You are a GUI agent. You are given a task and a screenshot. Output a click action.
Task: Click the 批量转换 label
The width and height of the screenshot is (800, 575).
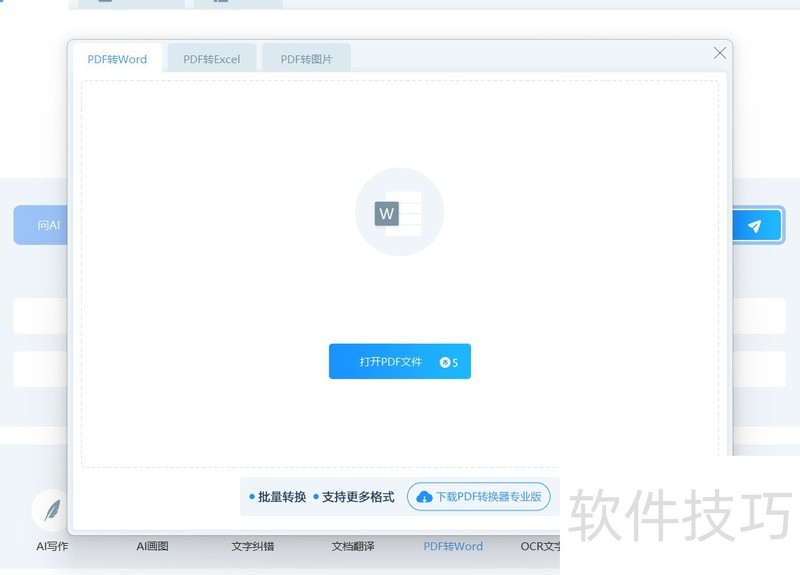pyautogui.click(x=281, y=496)
